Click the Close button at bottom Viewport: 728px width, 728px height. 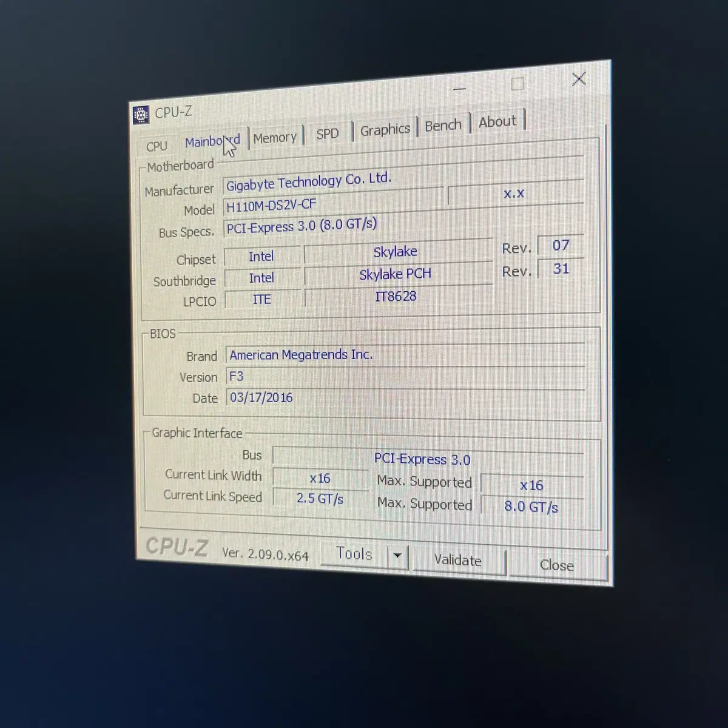pos(556,565)
